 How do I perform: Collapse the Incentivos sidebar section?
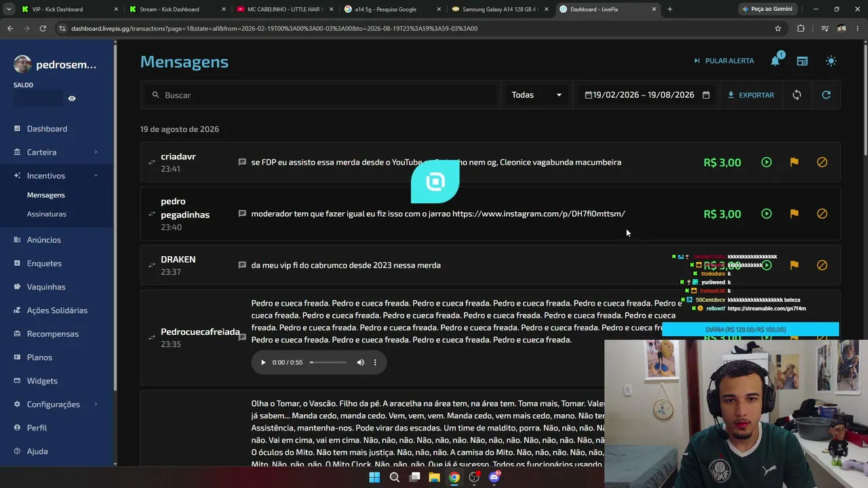tap(56, 176)
